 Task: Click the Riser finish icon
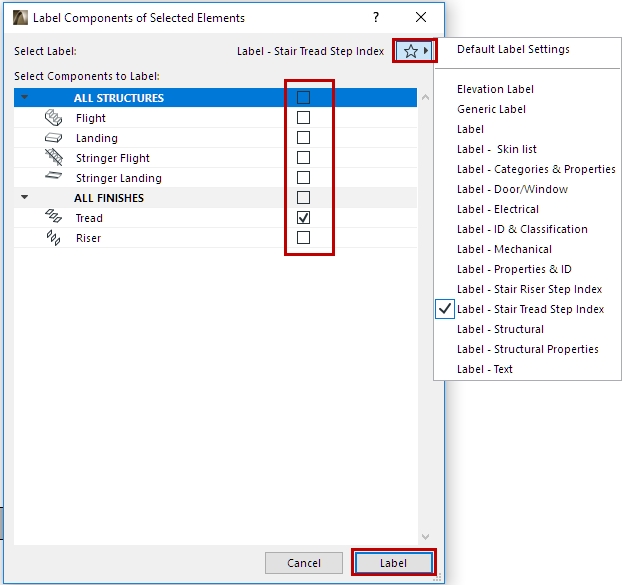pos(53,238)
